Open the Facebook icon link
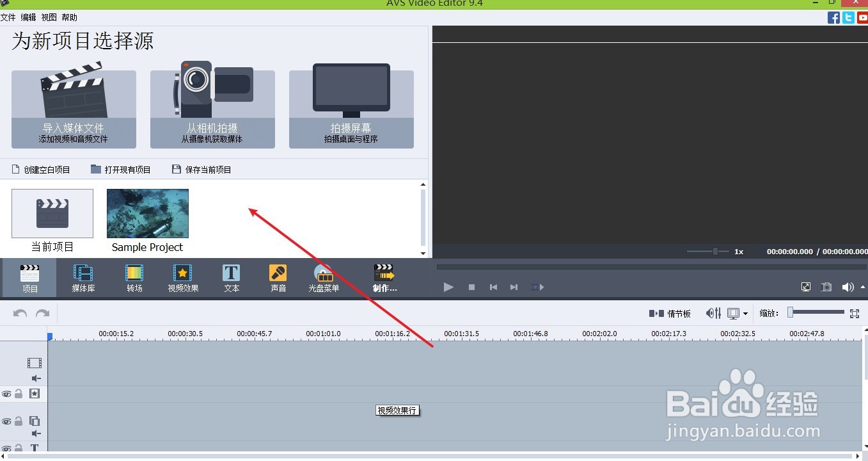The height and width of the screenshot is (461, 868). 833,18
